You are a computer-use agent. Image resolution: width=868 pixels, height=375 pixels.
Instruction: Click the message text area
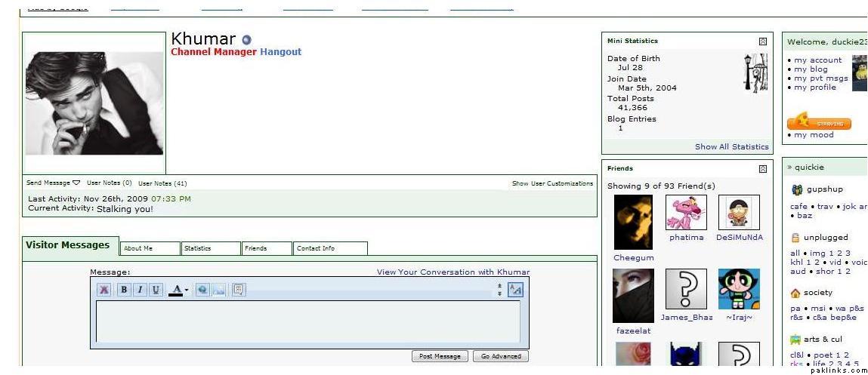point(307,321)
